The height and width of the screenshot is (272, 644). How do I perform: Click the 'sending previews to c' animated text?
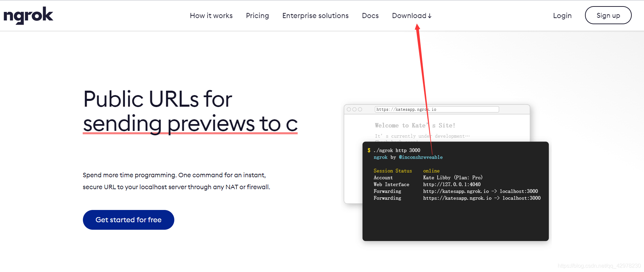coord(190,124)
